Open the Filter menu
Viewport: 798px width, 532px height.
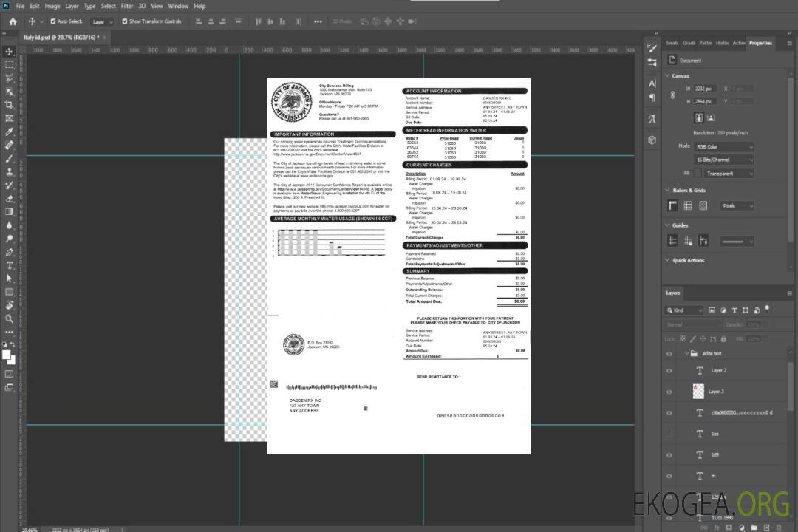click(x=127, y=6)
